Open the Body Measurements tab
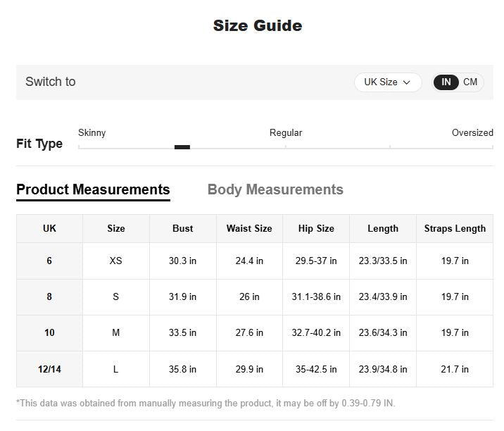 coord(275,189)
